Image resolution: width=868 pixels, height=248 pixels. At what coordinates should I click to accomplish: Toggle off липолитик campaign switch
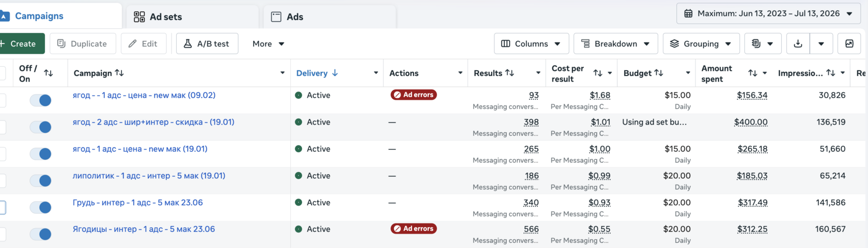40,180
